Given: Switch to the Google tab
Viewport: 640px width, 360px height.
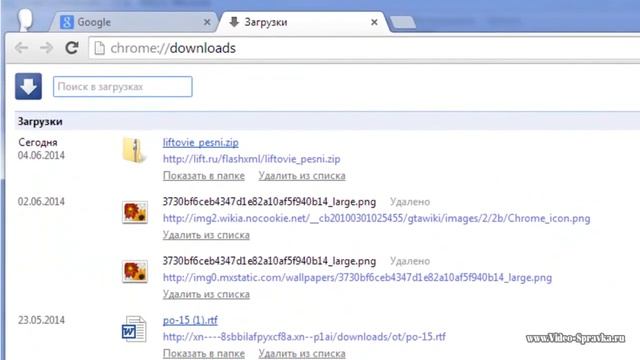Looking at the screenshot, I should point(135,22).
